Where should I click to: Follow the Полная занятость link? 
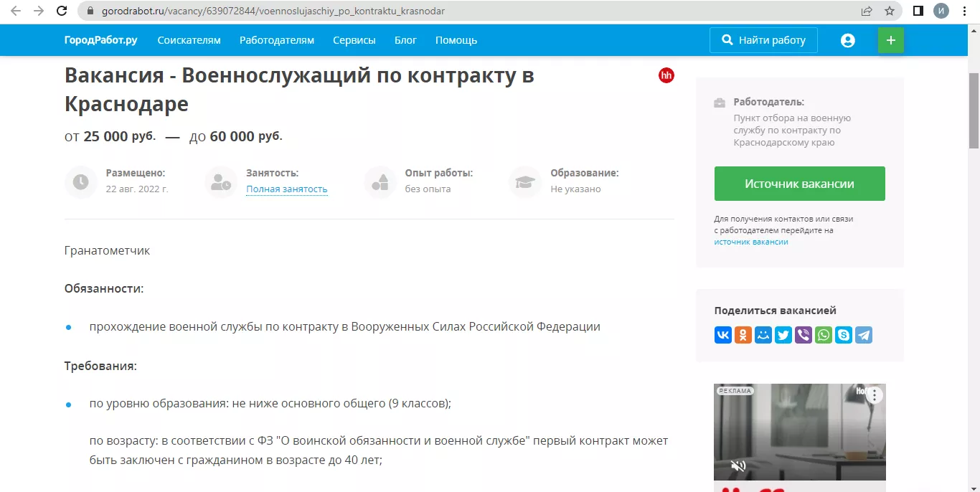(x=287, y=189)
